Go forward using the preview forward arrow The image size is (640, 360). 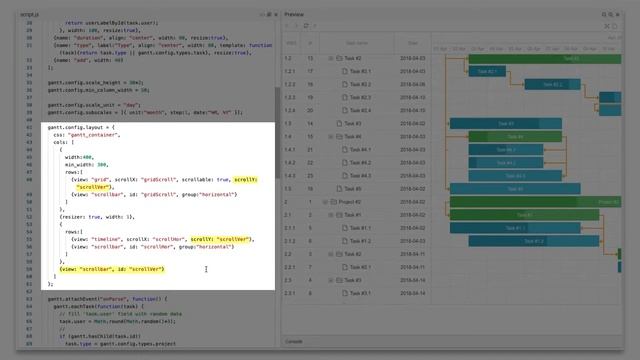(x=296, y=26)
